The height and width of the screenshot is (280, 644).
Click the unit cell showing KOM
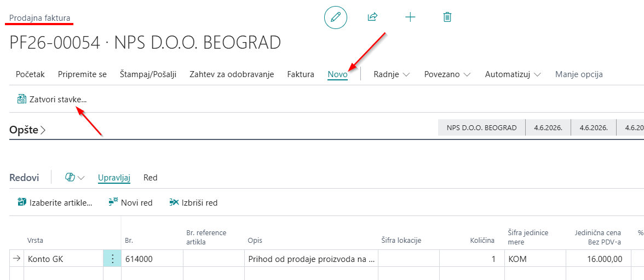click(535, 259)
